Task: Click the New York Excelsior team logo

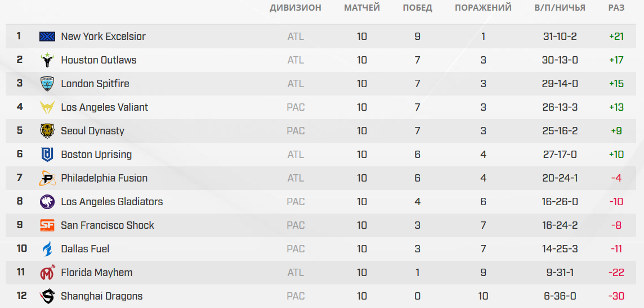Action: pos(47,37)
